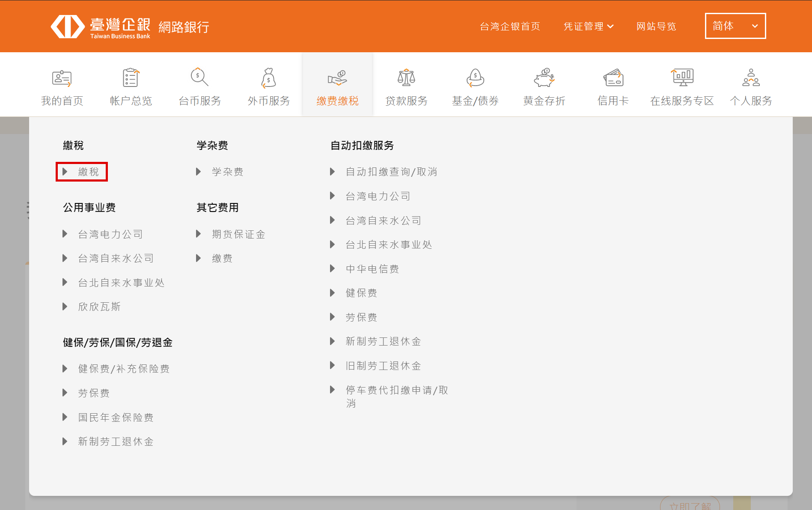Open the 黄金存折 piggy bank icon
812x510 pixels.
544,78
